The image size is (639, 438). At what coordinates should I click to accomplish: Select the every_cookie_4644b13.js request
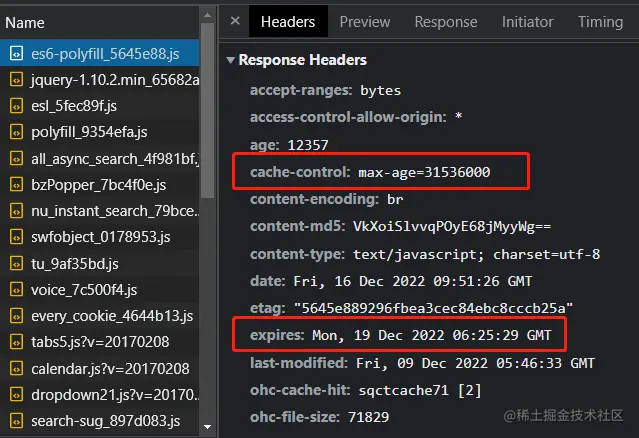click(111, 317)
